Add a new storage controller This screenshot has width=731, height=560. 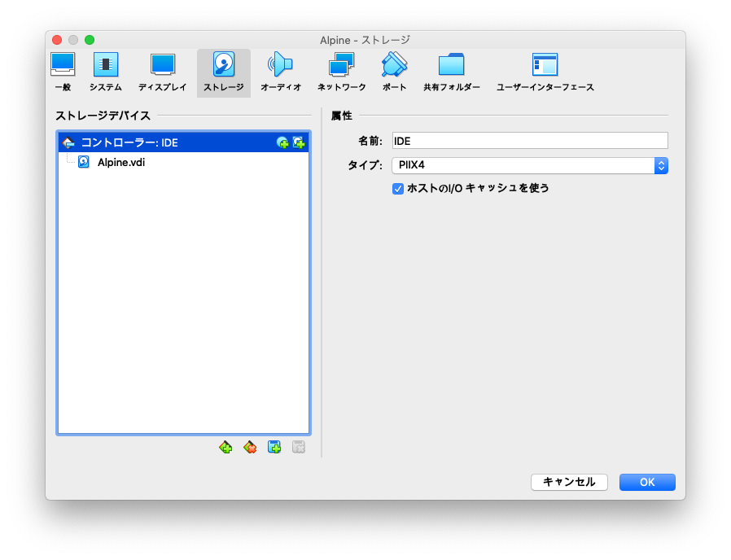pyautogui.click(x=225, y=448)
